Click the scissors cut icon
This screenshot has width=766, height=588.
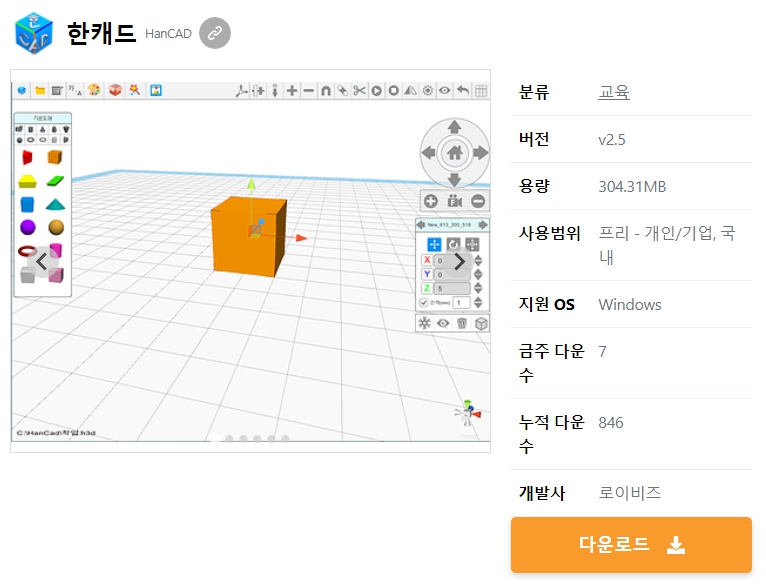coord(359,90)
